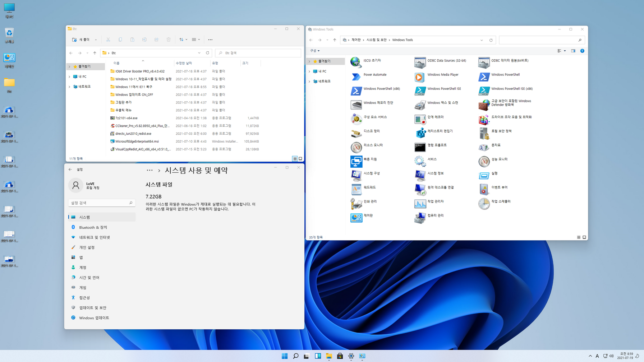Image resolution: width=644 pixels, height=362 pixels.
Task: Select 접근성 in Settings sidebar
Action: pos(102,298)
